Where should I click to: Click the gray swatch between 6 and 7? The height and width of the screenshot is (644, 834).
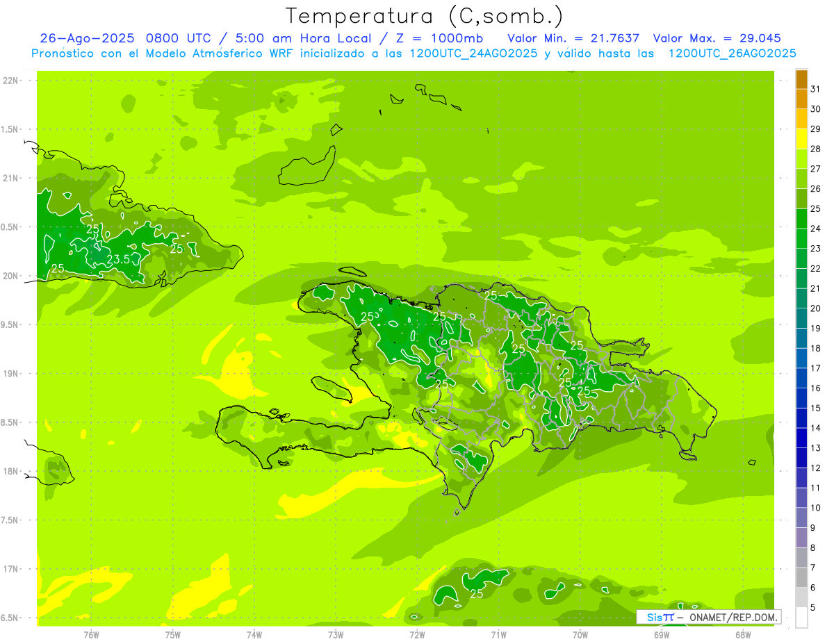click(801, 578)
